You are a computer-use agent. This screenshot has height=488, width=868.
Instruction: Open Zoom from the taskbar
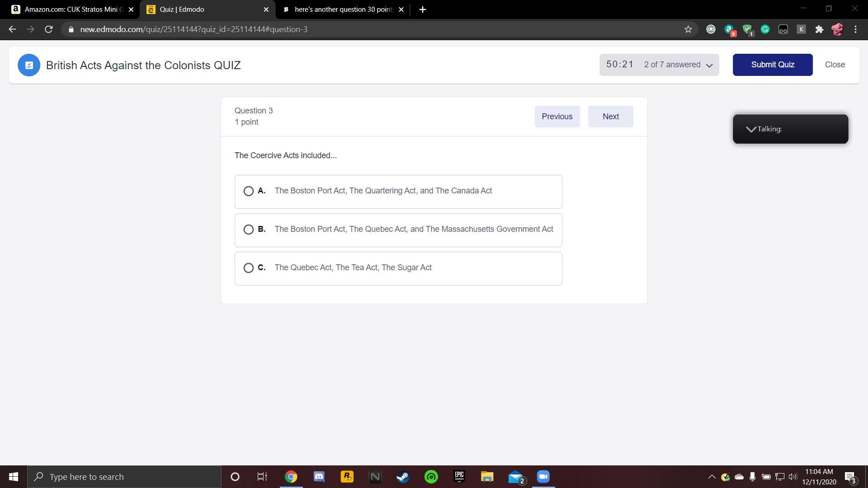click(543, 477)
